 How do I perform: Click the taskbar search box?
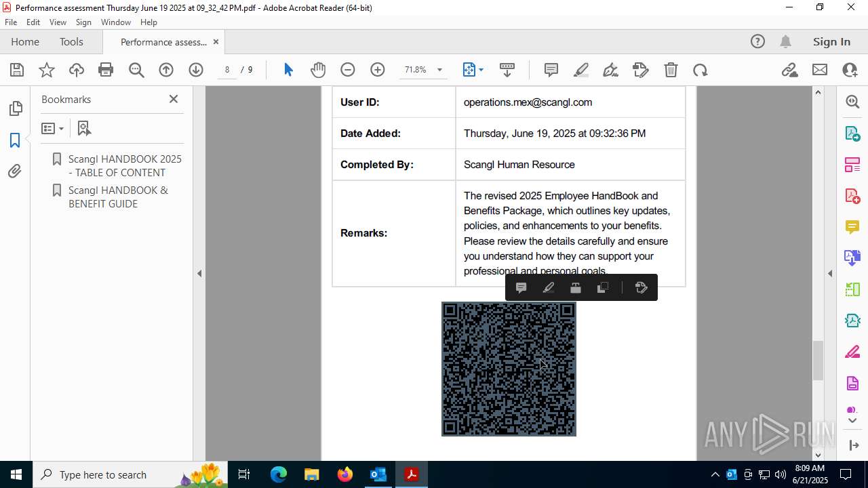132,474
